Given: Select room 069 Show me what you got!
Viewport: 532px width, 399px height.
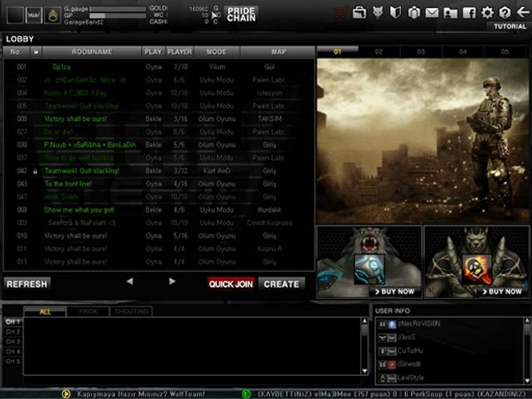Looking at the screenshot, I should point(159,209).
